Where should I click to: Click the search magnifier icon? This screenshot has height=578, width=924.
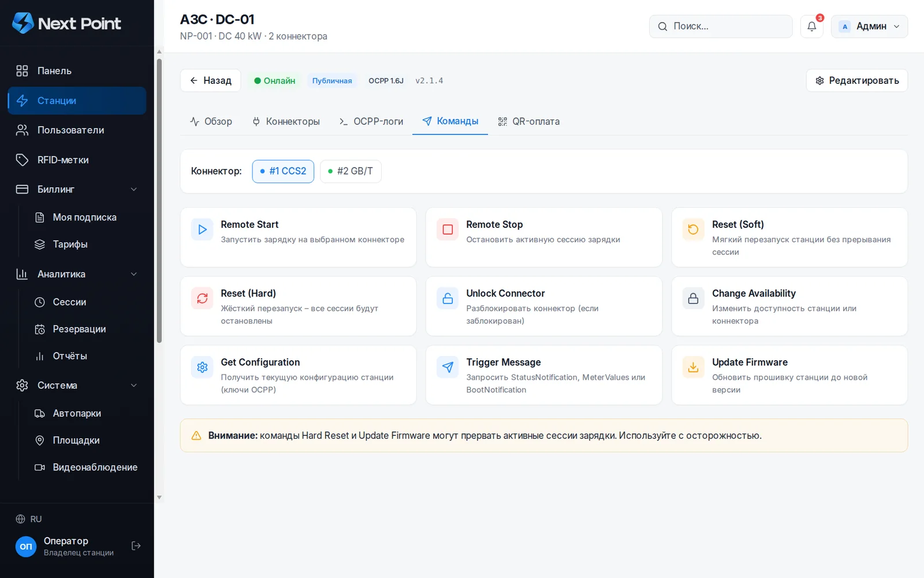pyautogui.click(x=662, y=27)
